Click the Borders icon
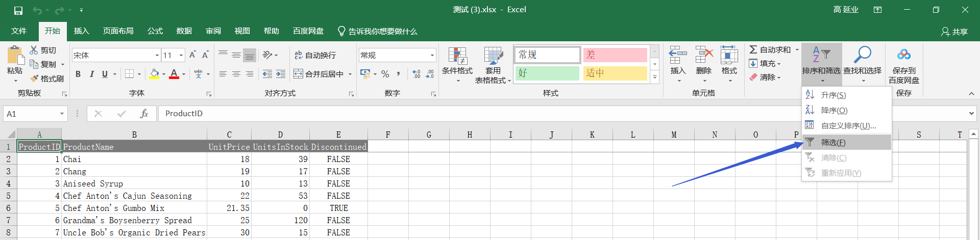The width and height of the screenshot is (980, 240). pos(130,74)
